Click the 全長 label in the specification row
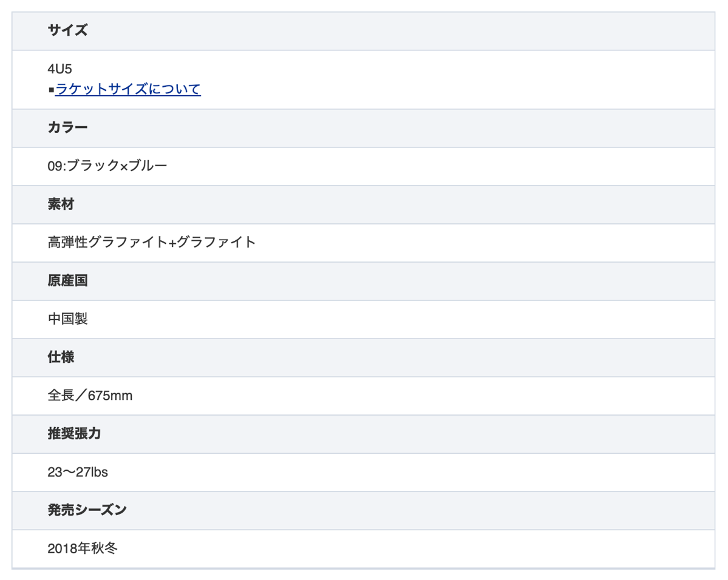The image size is (728, 580). click(x=61, y=396)
